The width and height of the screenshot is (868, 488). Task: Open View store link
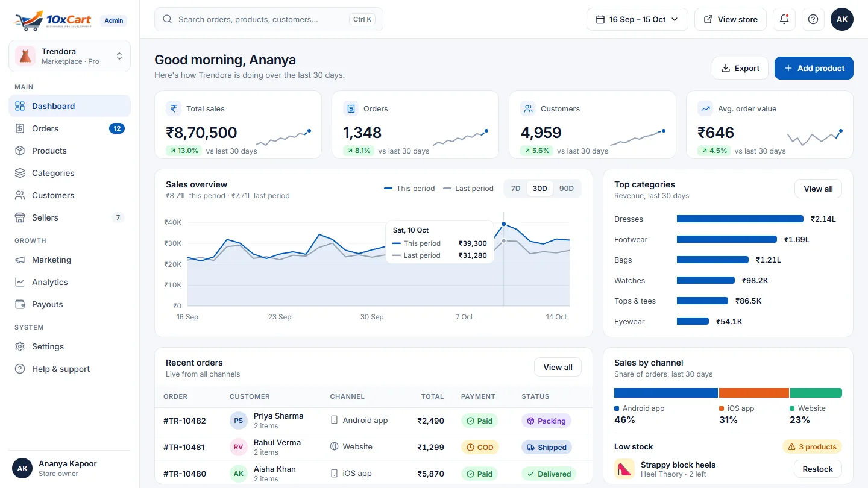731,19
